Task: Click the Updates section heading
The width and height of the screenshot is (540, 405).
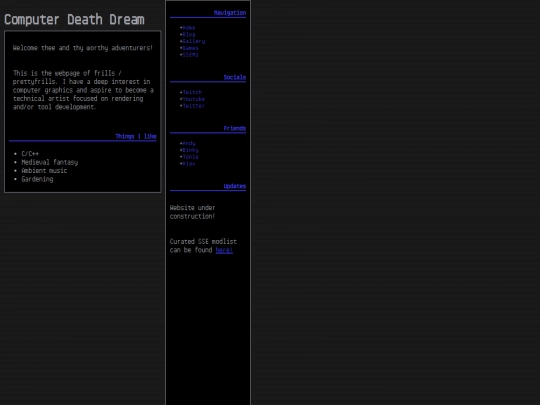Action: click(235, 186)
